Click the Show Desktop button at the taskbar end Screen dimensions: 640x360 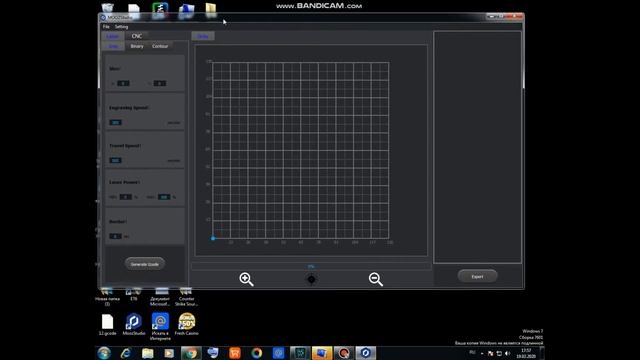pos(542,353)
